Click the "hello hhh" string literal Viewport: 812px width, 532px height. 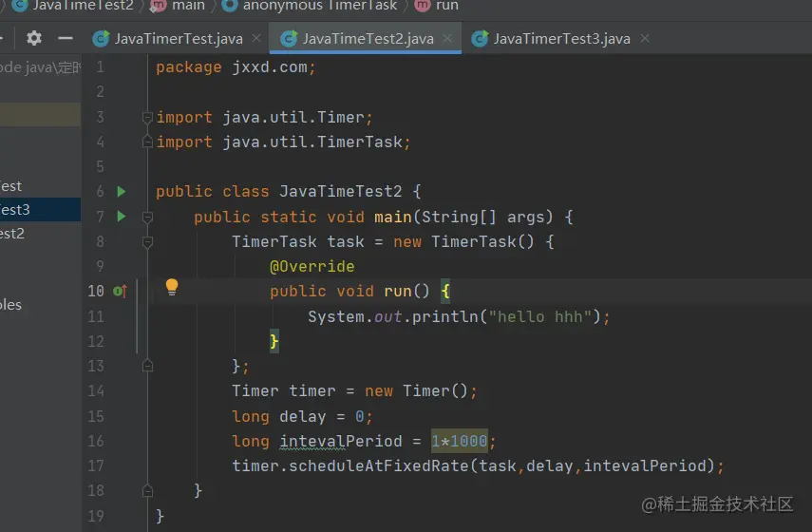(539, 316)
